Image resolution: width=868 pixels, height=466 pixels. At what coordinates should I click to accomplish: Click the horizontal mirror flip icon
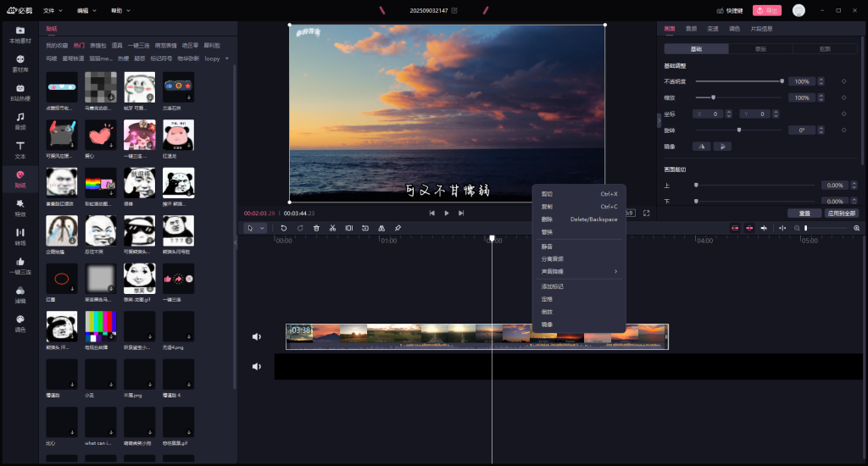coord(703,147)
